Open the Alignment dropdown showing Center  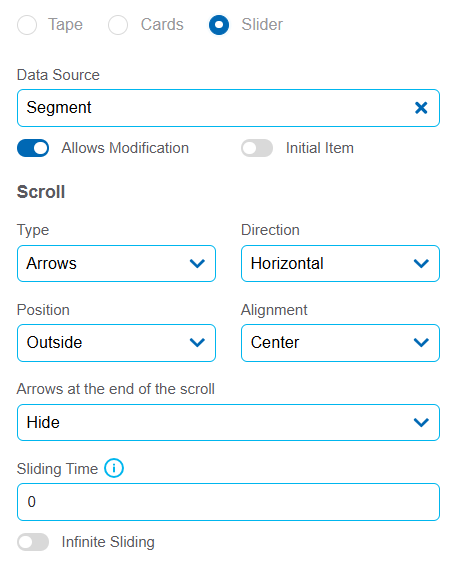point(340,343)
